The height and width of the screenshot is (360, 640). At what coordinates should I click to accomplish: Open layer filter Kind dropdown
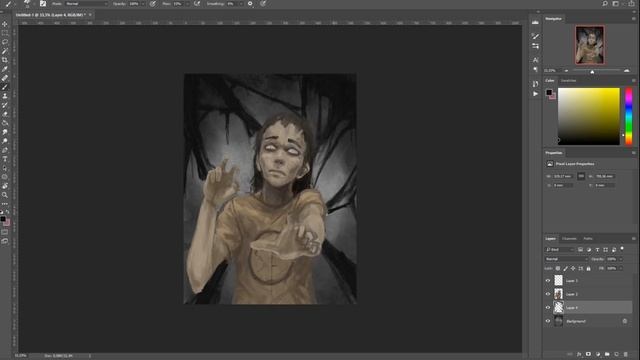tap(559, 249)
